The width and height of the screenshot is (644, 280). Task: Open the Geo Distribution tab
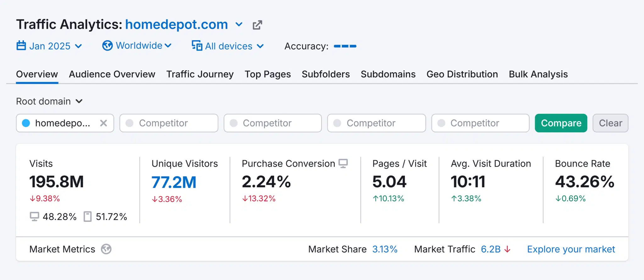coord(462,74)
